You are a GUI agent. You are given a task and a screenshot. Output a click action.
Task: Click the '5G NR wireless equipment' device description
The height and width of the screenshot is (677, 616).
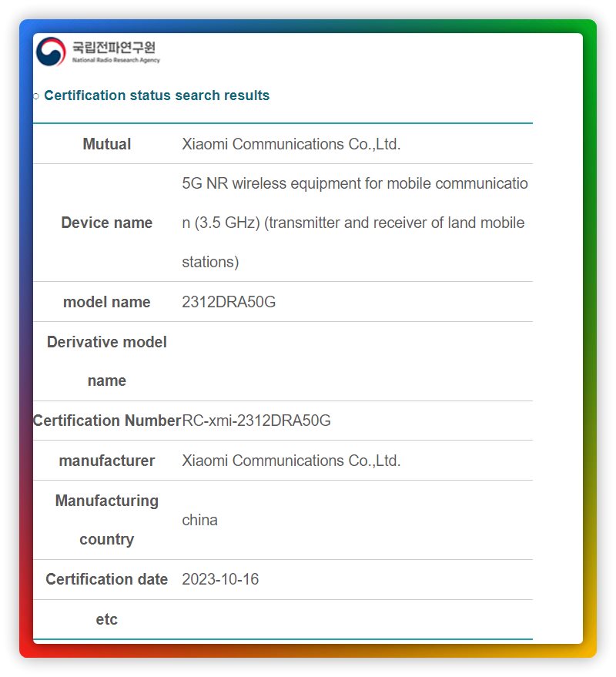pos(355,223)
